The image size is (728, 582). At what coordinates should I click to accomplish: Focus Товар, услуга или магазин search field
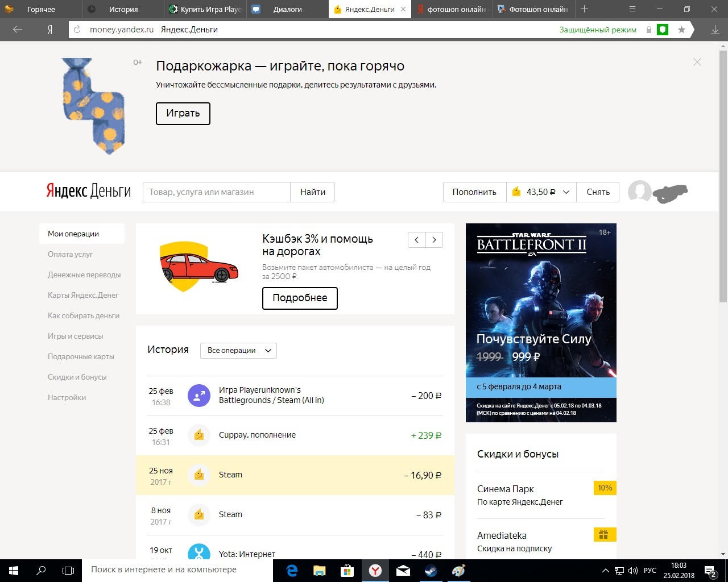pos(217,192)
